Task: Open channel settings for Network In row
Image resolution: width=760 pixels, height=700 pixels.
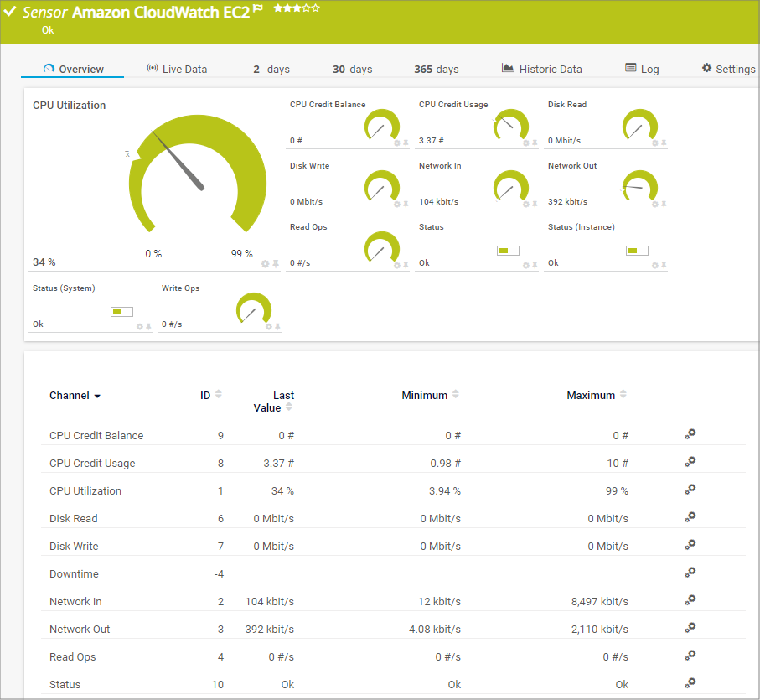Action: (x=690, y=599)
